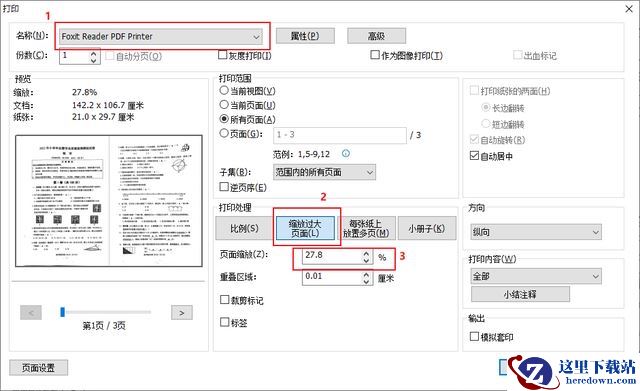Uncheck the auto-center checkbox
The image size is (640, 391).
474,156
